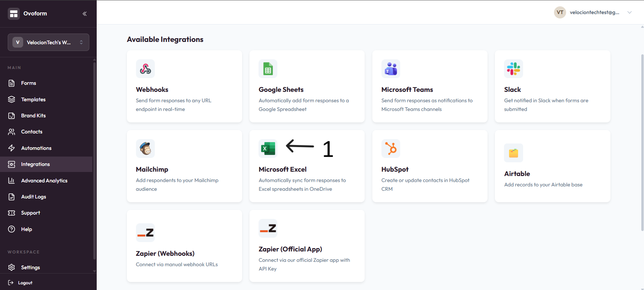
Task: Select the Slack card title
Action: point(512,90)
